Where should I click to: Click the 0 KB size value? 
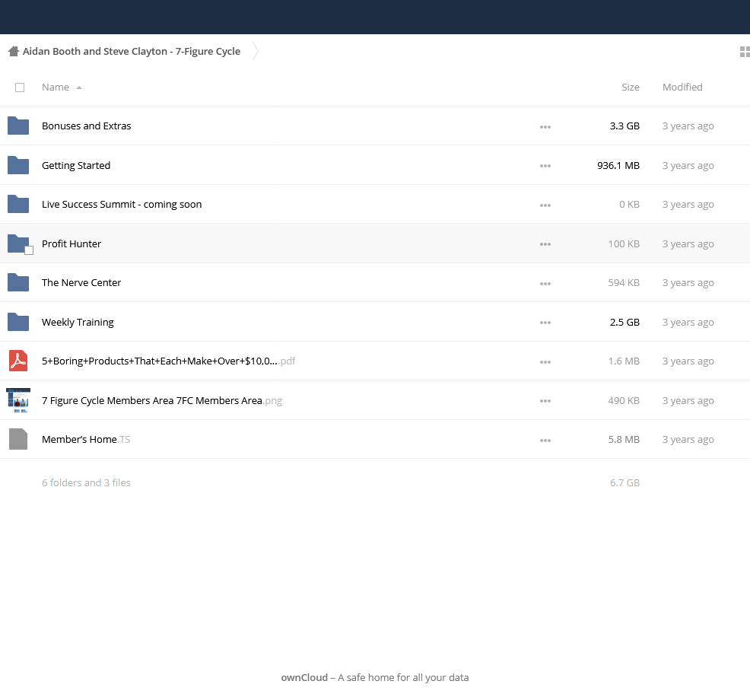[630, 205]
